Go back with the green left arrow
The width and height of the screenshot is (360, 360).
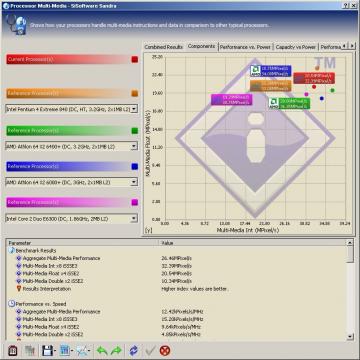point(102,350)
